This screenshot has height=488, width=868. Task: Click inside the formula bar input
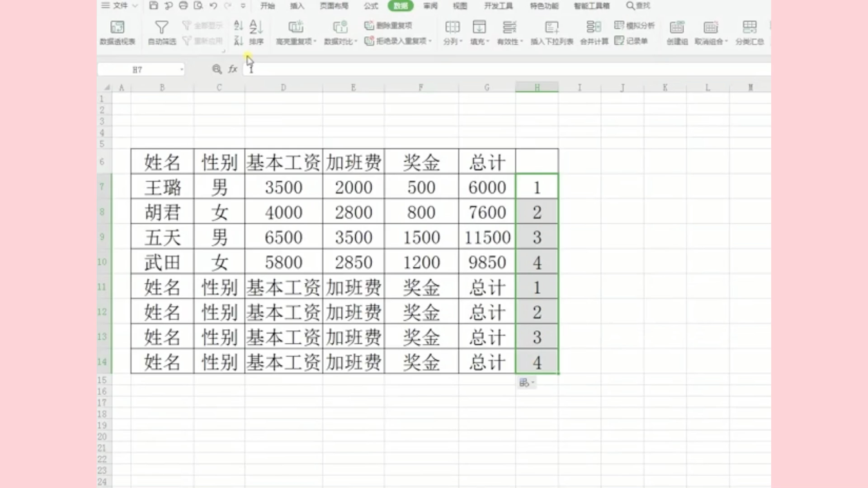pos(506,69)
